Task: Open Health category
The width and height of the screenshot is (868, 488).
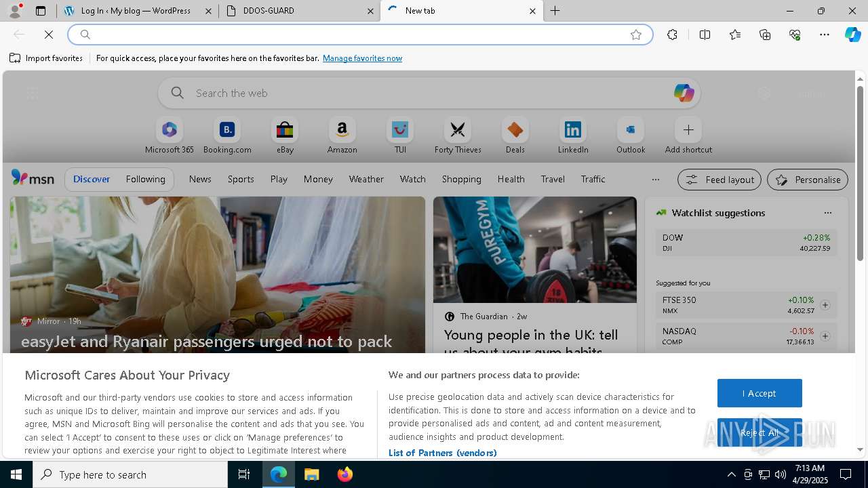Action: click(511, 179)
